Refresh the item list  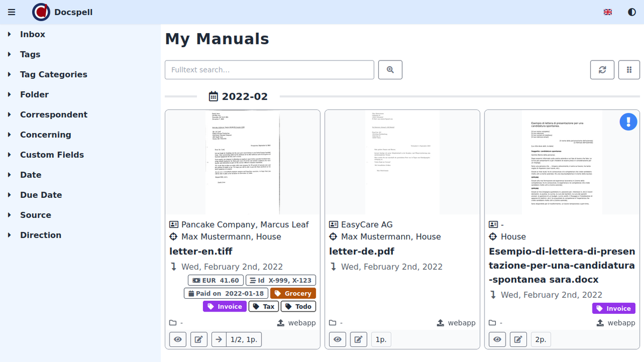click(602, 70)
